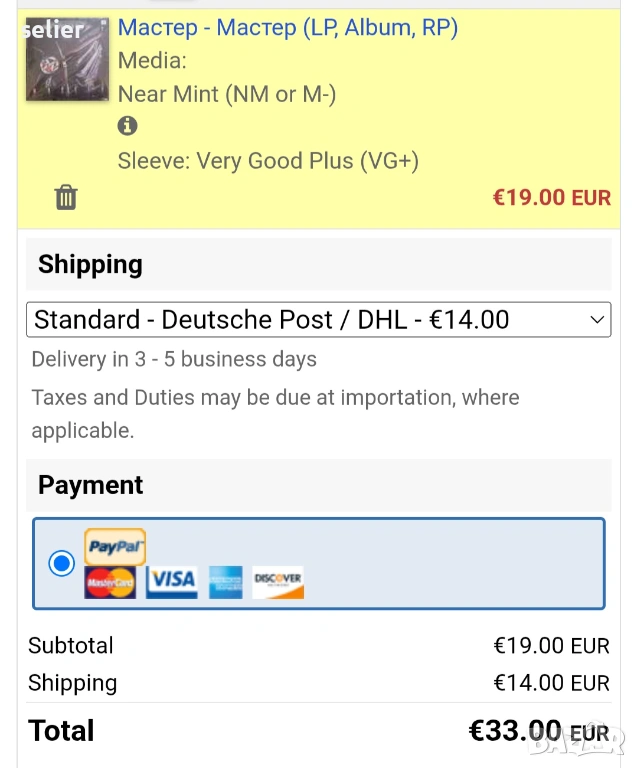Click the American Express card logo
The image size is (637, 768).
click(226, 582)
